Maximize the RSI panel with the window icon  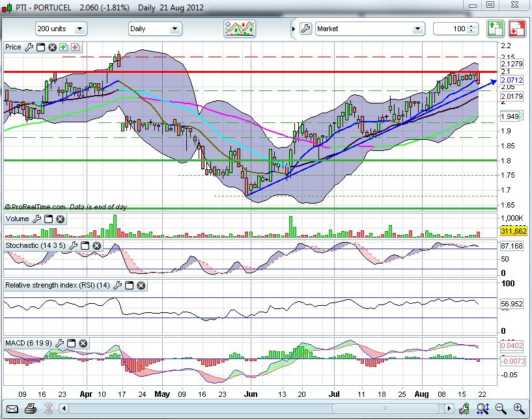click(x=130, y=286)
